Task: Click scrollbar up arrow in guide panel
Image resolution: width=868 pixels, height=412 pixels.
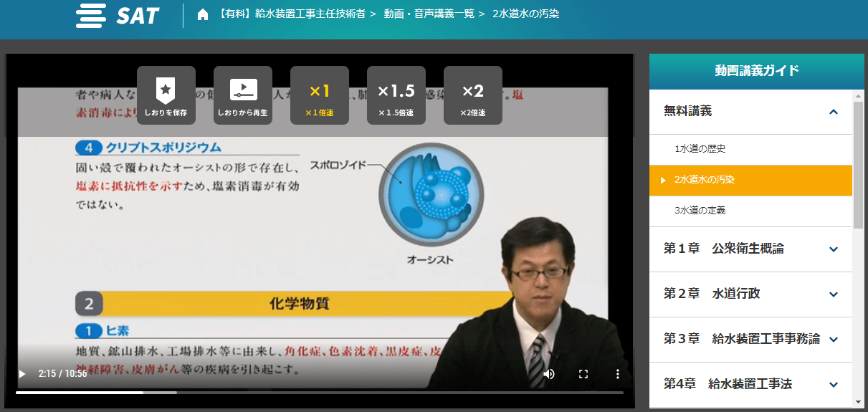Action: tap(858, 95)
